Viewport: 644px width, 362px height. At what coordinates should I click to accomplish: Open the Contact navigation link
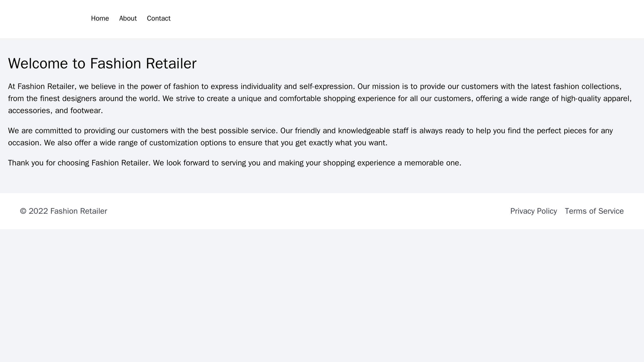(x=159, y=18)
